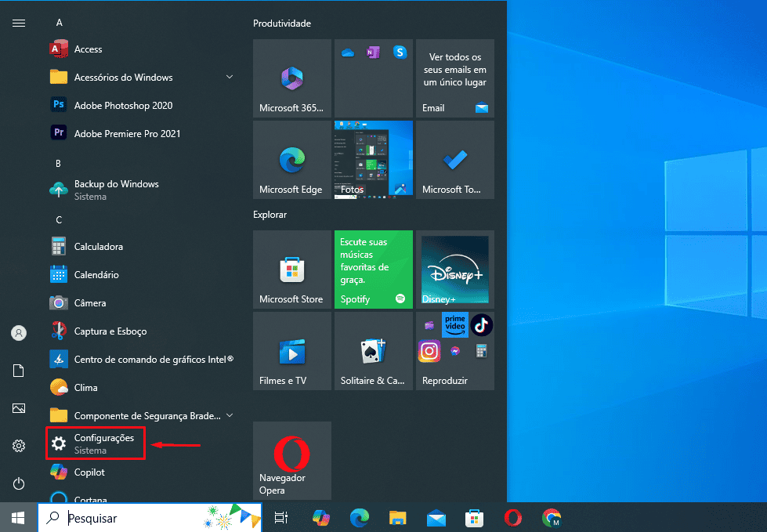The height and width of the screenshot is (532, 767).
Task: Open the Filmes e TV tile
Action: [x=292, y=351]
